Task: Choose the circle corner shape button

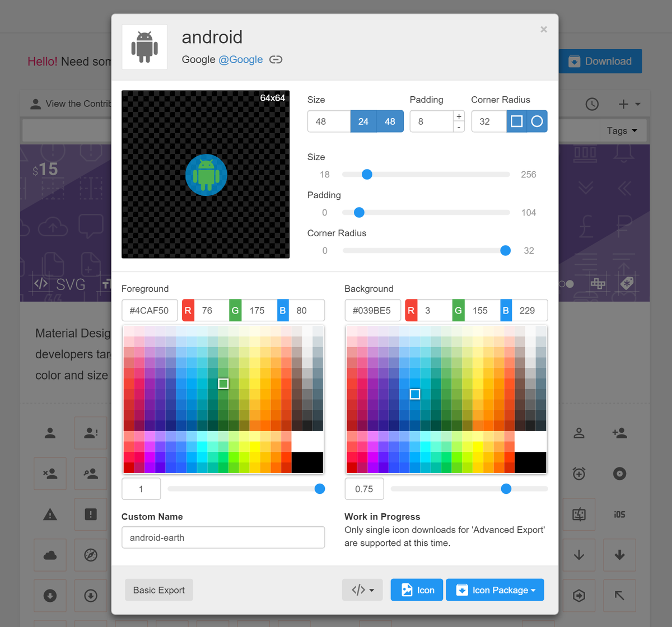Action: [x=537, y=121]
